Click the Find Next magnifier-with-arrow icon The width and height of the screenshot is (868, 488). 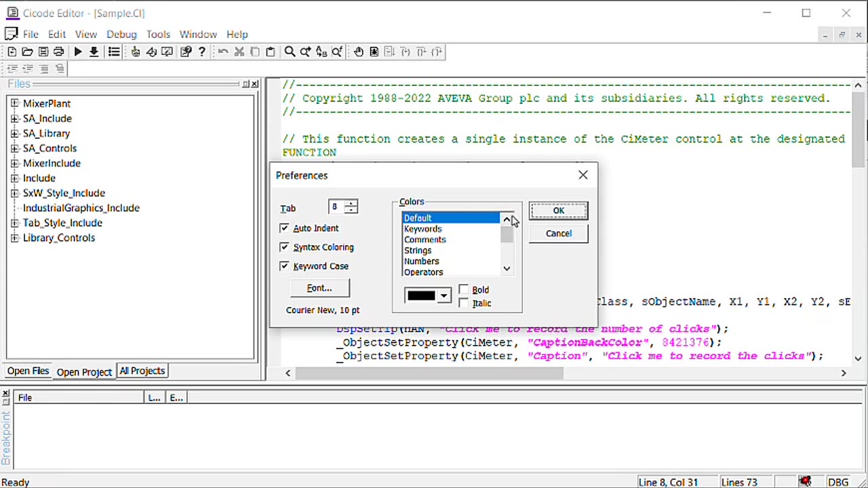305,52
